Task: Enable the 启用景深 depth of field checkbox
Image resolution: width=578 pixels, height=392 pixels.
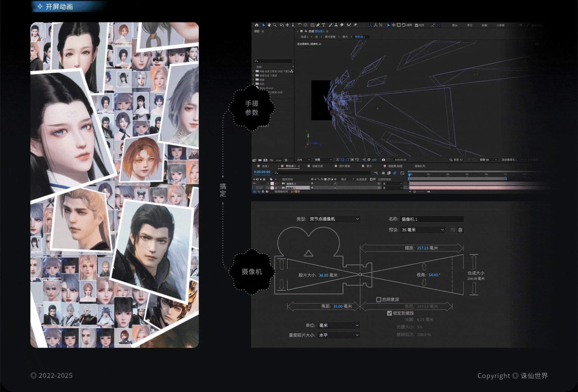Action: coord(379,300)
